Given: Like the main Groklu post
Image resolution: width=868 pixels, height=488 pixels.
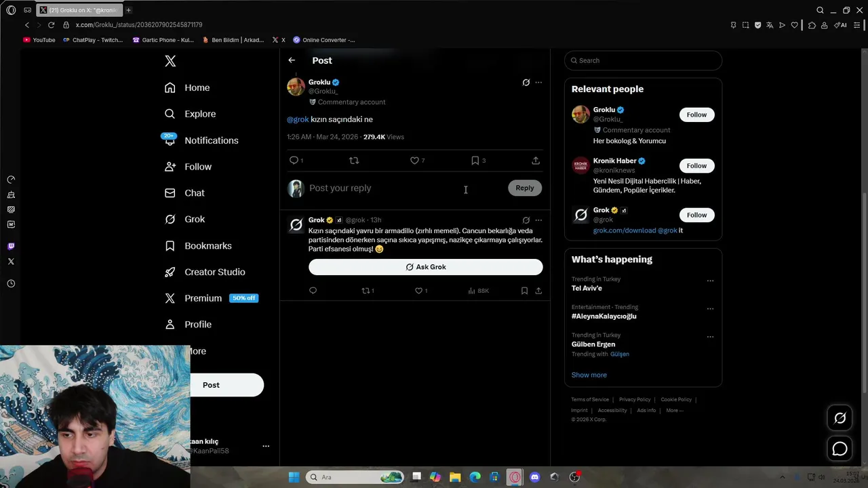Looking at the screenshot, I should (414, 161).
